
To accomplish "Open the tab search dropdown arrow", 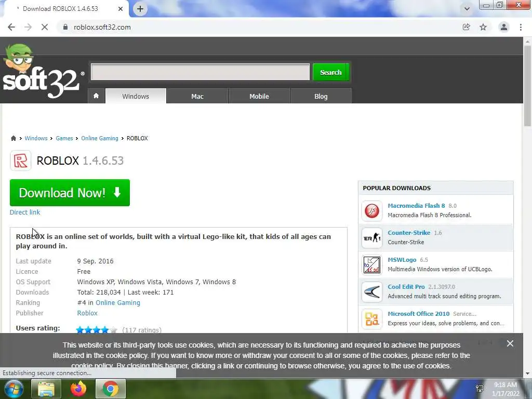I will (467, 9).
